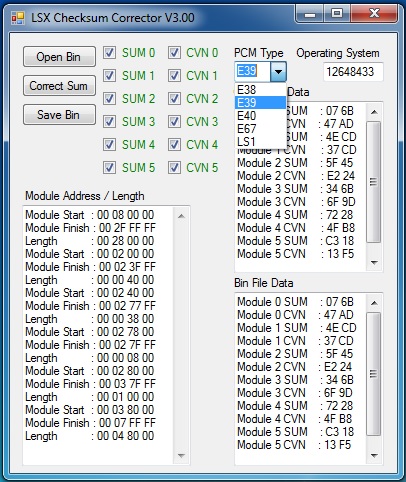This screenshot has width=406, height=482.
Task: Click 'Module Finish : 00 02 3F FF' row
Action: 90,267
